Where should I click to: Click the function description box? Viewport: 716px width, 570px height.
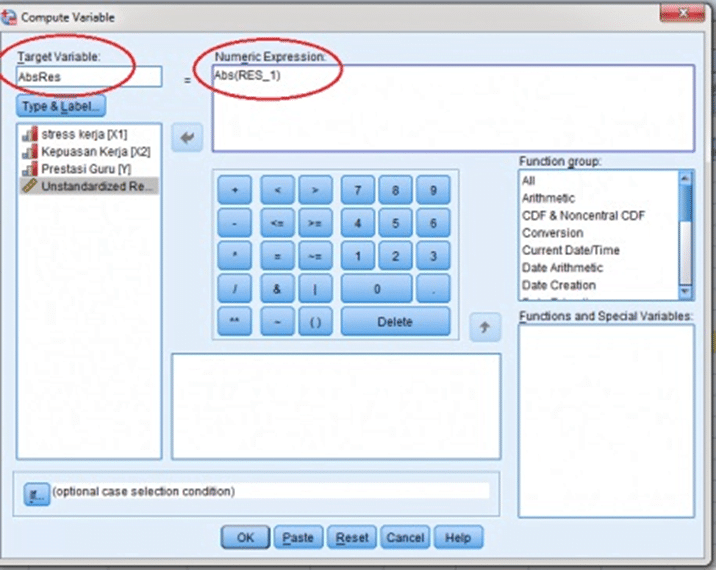point(336,406)
